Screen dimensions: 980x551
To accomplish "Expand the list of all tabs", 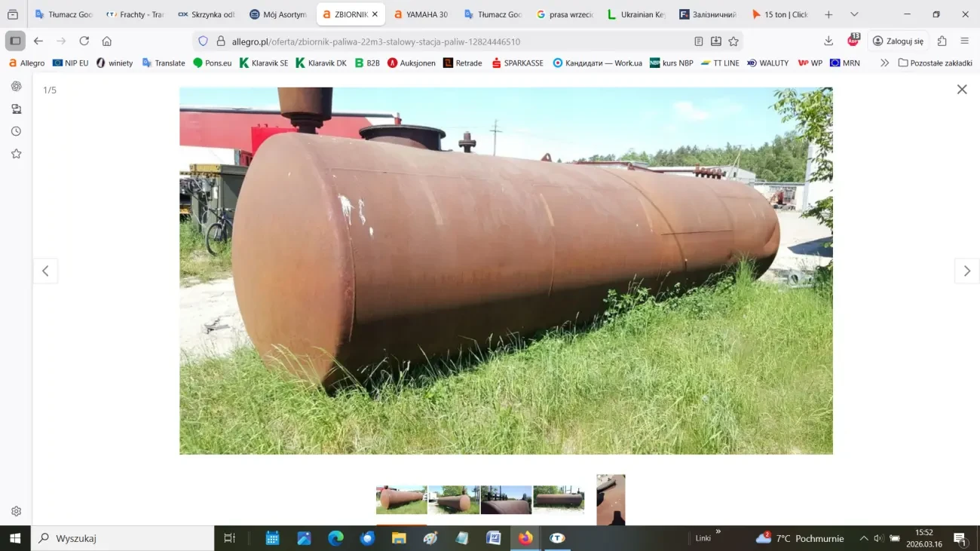I will [854, 14].
